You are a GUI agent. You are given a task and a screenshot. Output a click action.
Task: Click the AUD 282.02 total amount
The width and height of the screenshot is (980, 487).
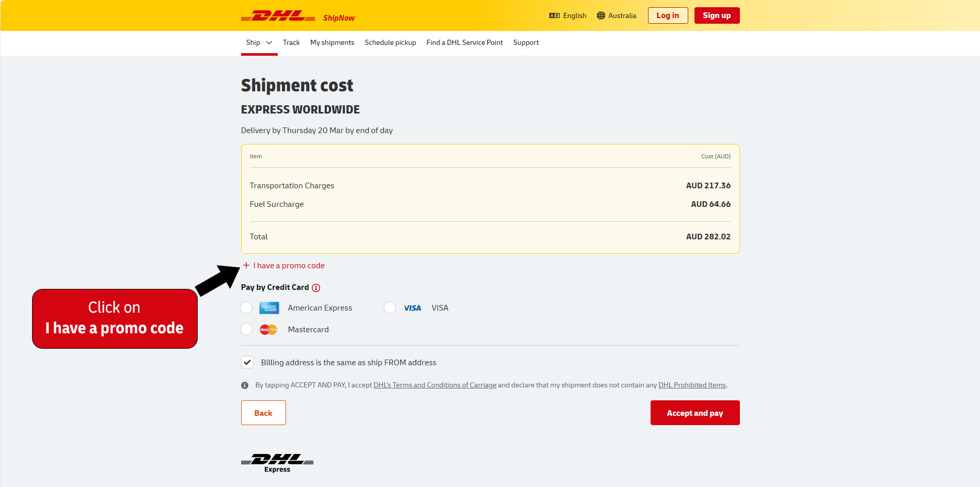708,237
